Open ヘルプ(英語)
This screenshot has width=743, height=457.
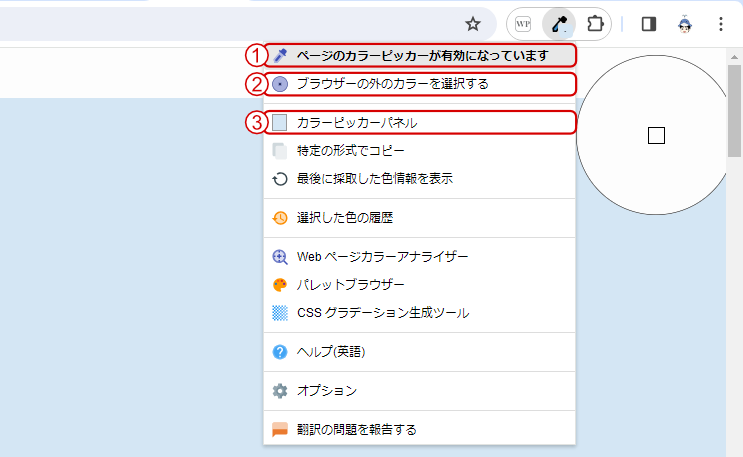pos(419,352)
